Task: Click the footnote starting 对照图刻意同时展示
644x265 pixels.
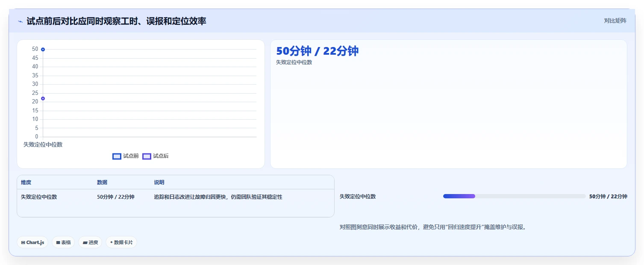Action: click(x=433, y=227)
